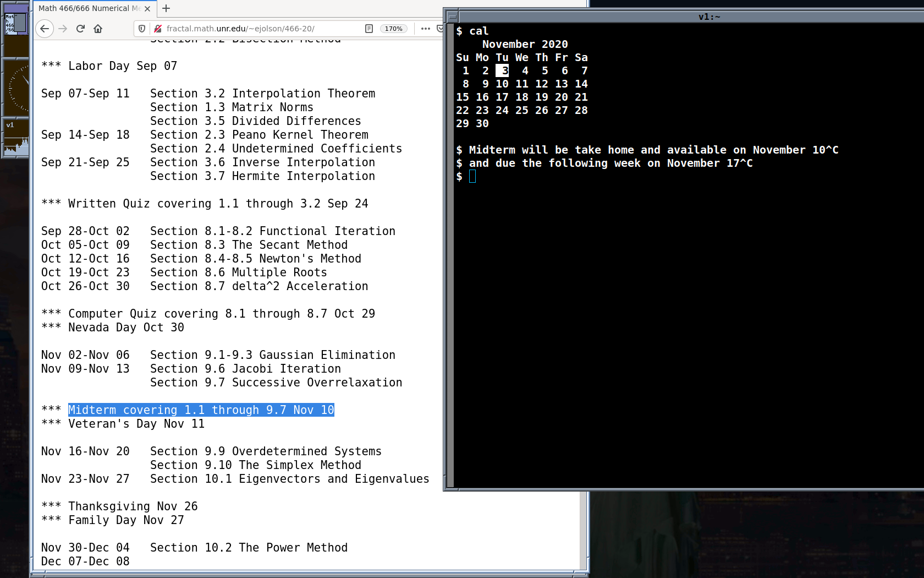Reset zoom using the 170% badge
Viewport: 924px width, 578px height.
[x=393, y=29]
